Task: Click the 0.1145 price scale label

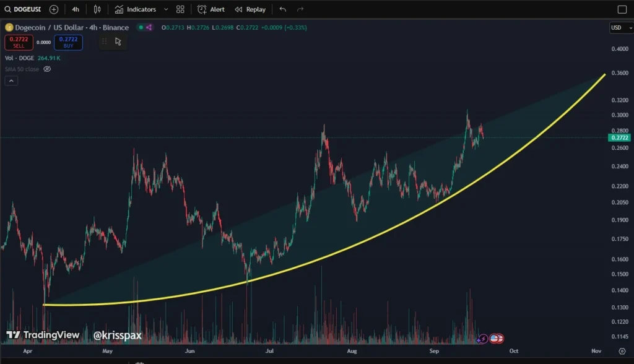Action: point(620,337)
